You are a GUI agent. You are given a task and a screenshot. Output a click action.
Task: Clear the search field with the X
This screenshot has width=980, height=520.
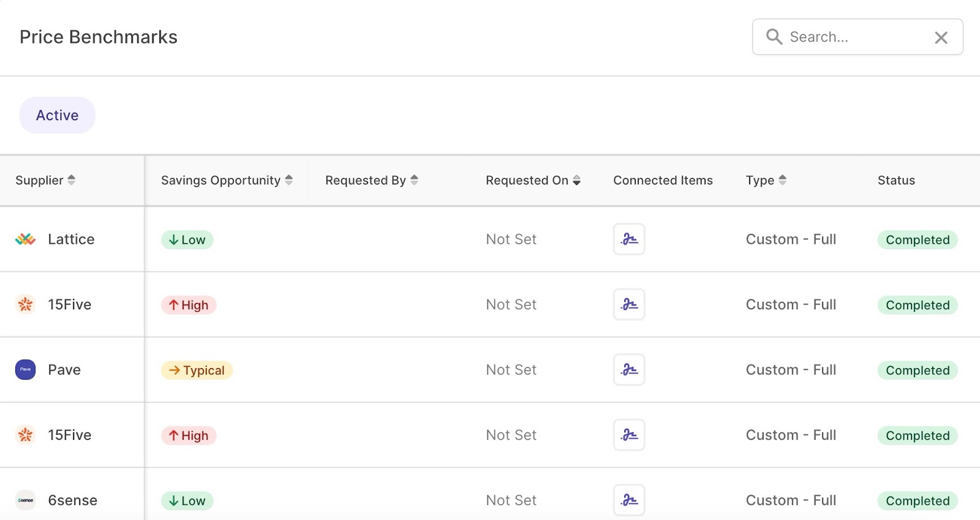click(x=941, y=37)
